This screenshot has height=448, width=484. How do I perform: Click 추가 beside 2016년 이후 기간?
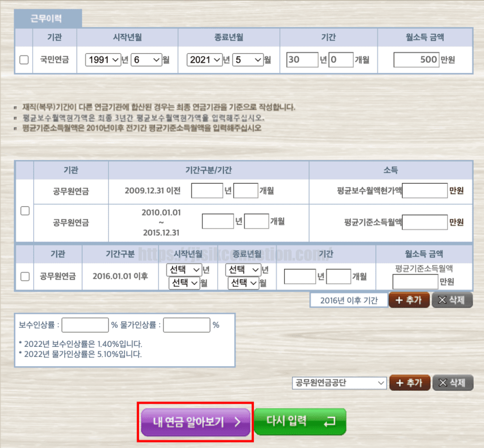(409, 300)
